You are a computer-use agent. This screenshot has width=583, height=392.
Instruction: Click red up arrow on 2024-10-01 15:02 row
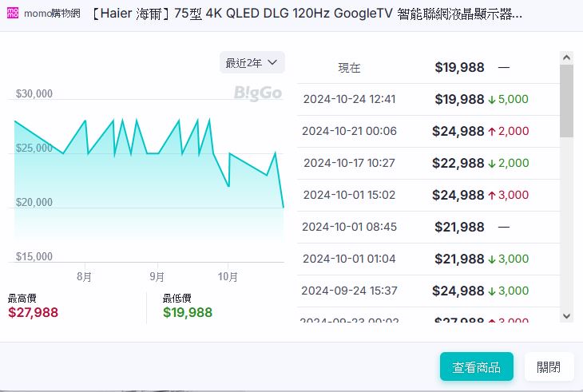point(492,196)
